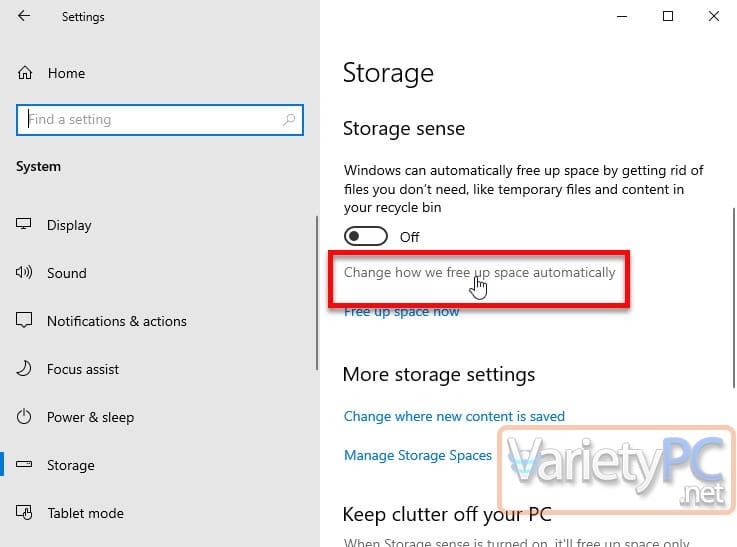Open Home via the house icon
The height and width of the screenshot is (547, 737).
coord(25,73)
